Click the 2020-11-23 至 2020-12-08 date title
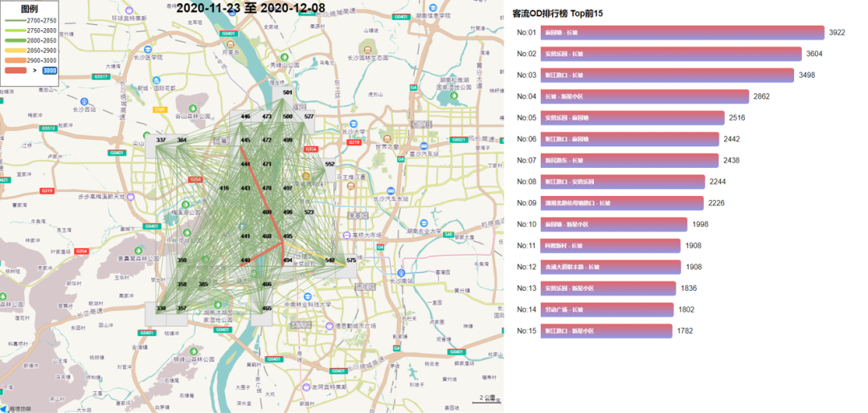The height and width of the screenshot is (413, 868). tap(252, 8)
